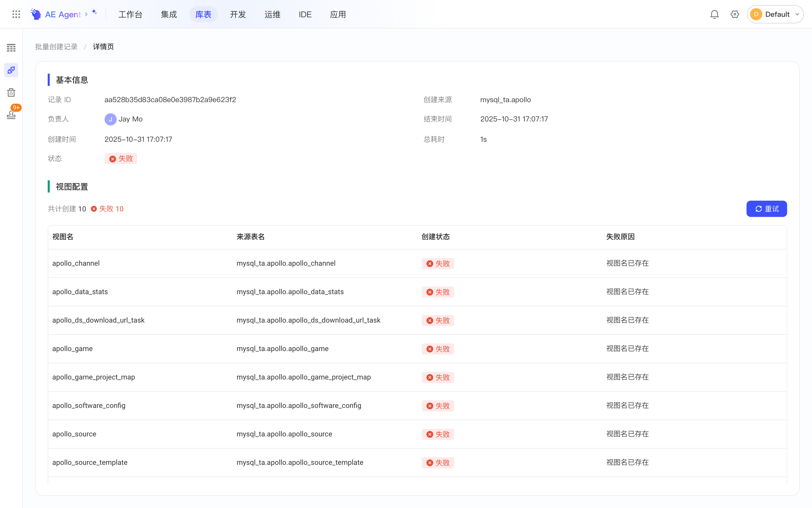This screenshot has width=812, height=508.
Task: Go to the 运维 tab
Action: pos(273,14)
